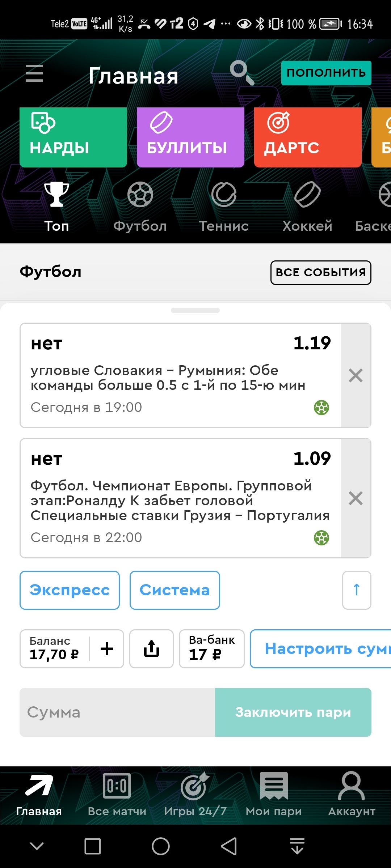Tap the Все события button
This screenshot has width=391, height=868.
[321, 272]
